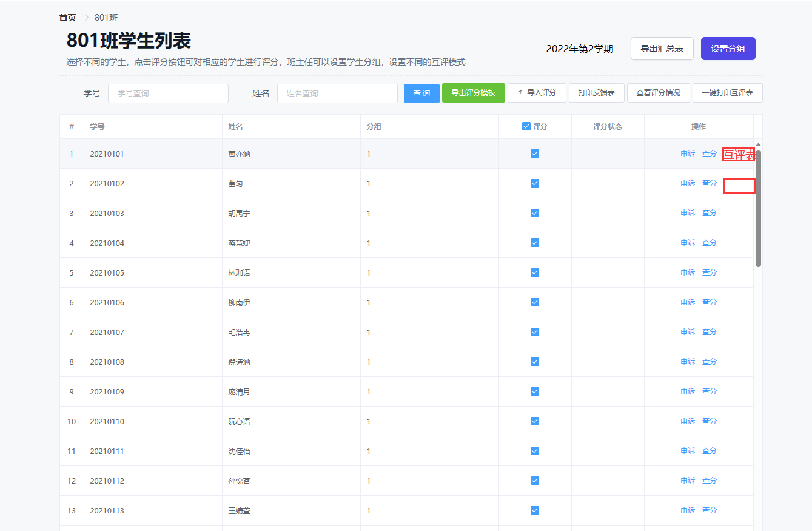
Task: Click the 801班 breadcrumb item
Action: click(106, 18)
